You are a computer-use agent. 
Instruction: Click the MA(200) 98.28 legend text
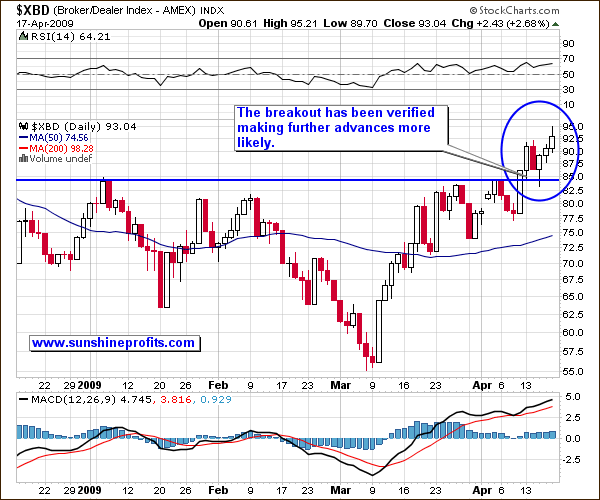(61, 148)
